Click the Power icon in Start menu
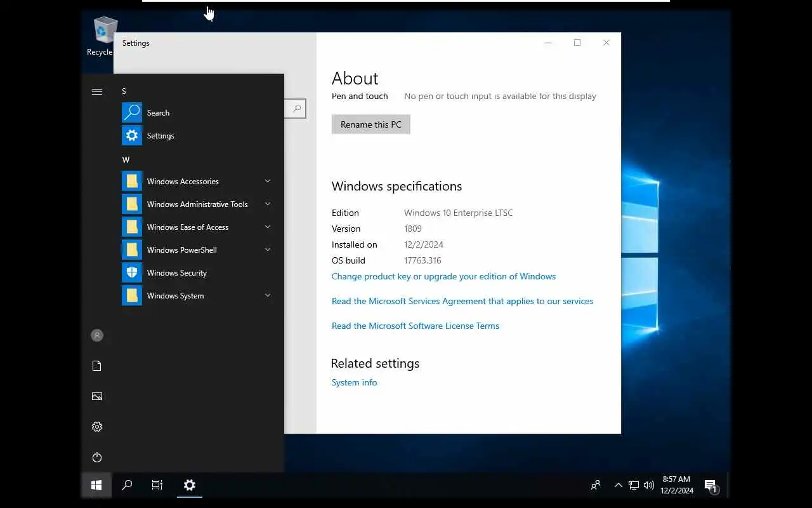The width and height of the screenshot is (812, 508). point(97,457)
